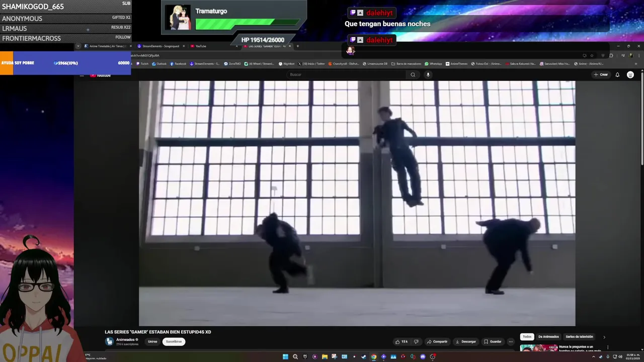The image size is (644, 362).
Task: Start voice search with the microphone icon
Action: [x=428, y=74]
